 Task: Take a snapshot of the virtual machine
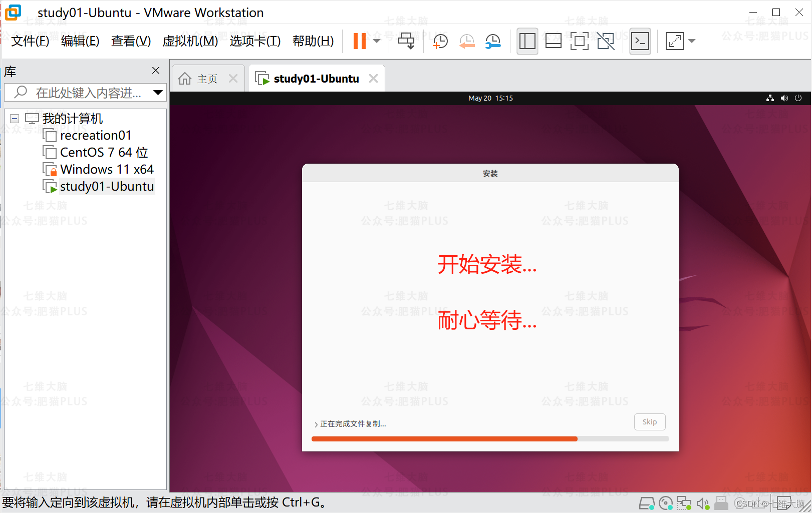440,41
